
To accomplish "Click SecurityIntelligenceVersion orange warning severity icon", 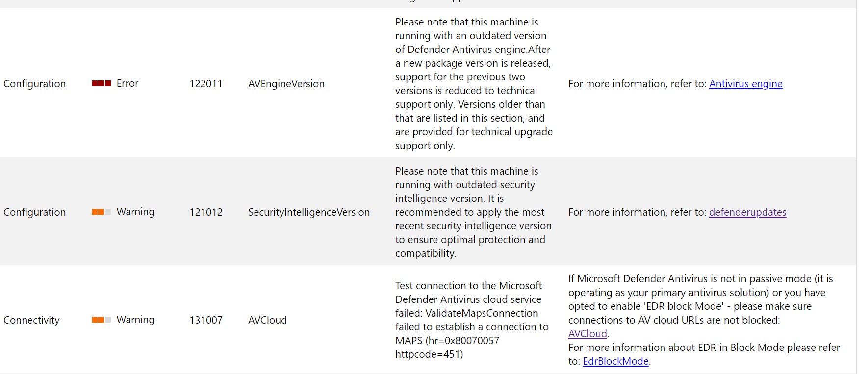I will [101, 212].
